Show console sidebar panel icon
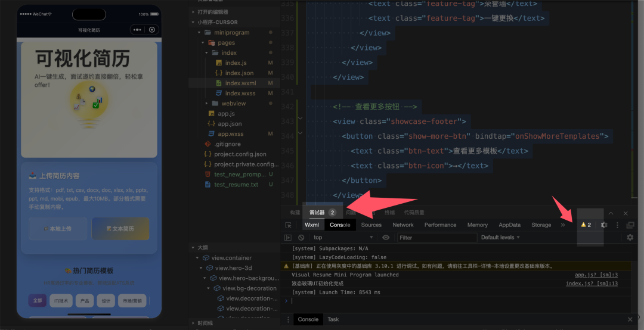The image size is (644, 330). point(289,238)
